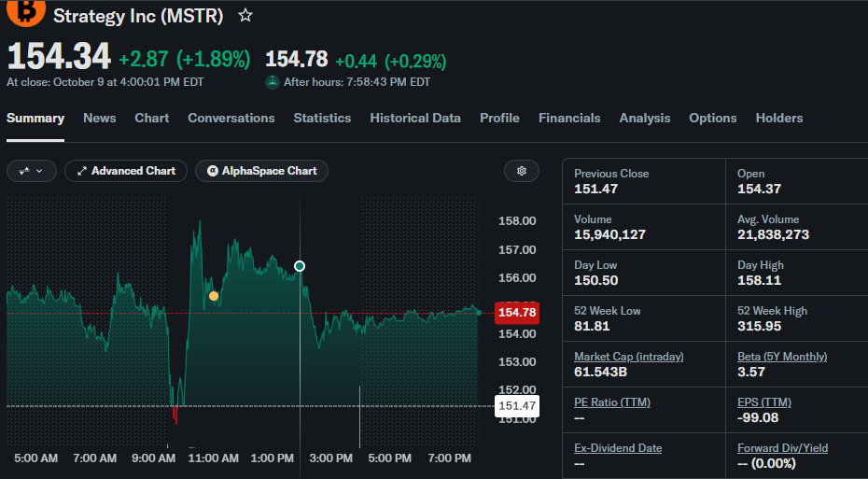This screenshot has width=868, height=479.
Task: Open the AlphaSpace Chart
Action: [x=262, y=171]
